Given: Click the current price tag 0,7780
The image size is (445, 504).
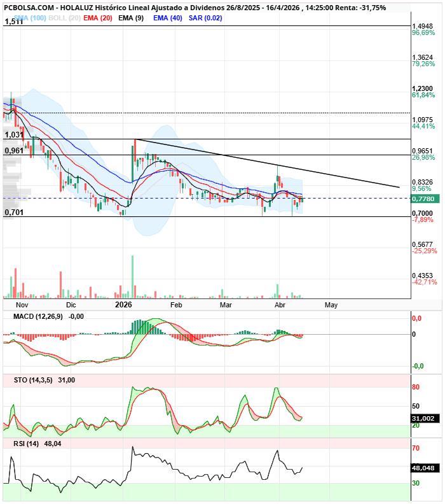Looking at the screenshot, I should click(x=423, y=199).
